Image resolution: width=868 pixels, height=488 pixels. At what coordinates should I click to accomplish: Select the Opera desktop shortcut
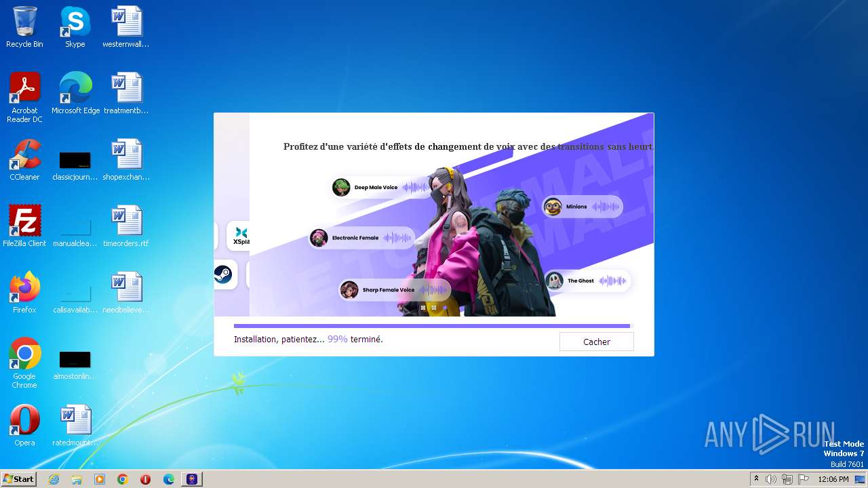[24, 426]
